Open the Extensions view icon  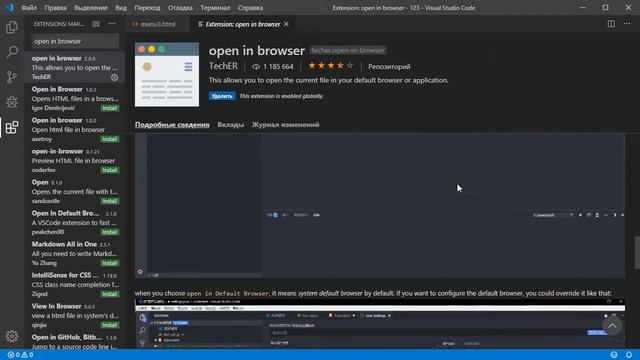click(12, 127)
